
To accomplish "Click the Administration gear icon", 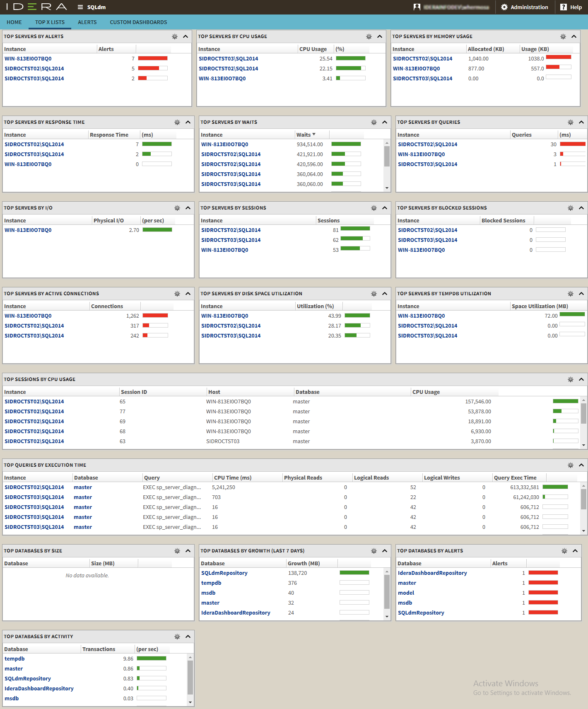I will pyautogui.click(x=504, y=7).
